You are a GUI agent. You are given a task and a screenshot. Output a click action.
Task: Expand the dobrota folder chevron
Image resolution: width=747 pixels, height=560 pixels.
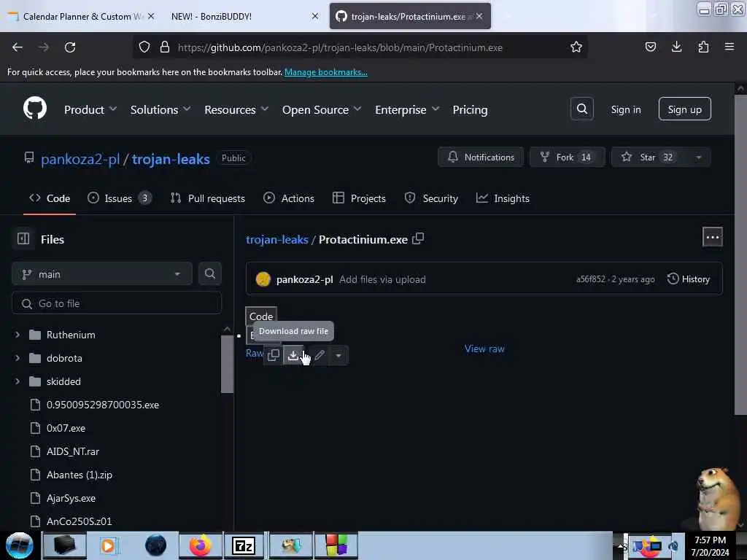click(18, 358)
